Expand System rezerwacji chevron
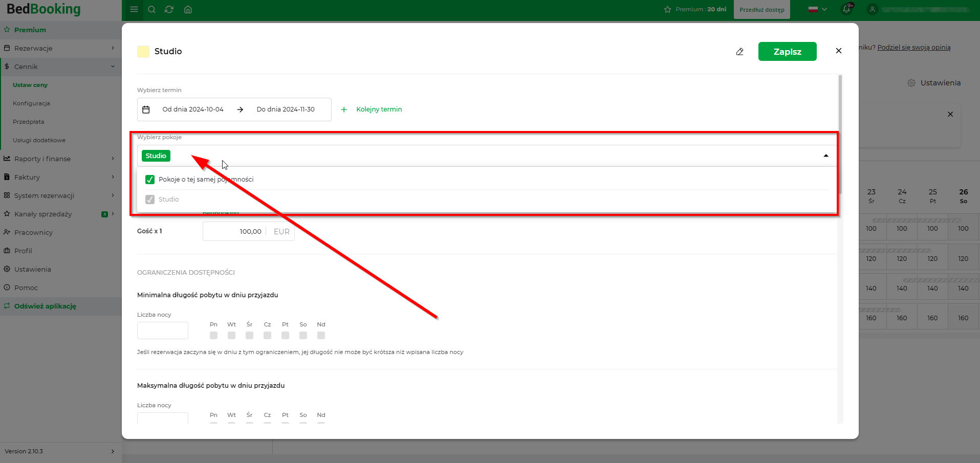This screenshot has height=463, width=980. (113, 195)
